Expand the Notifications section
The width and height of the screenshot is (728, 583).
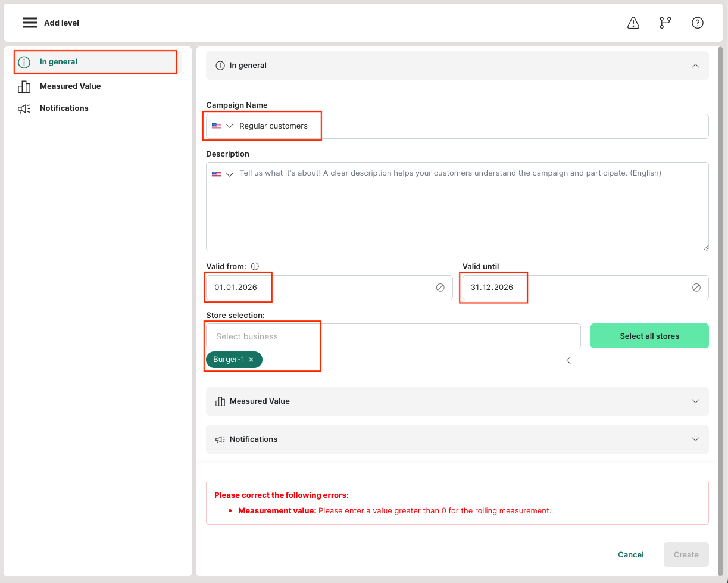[x=695, y=439]
